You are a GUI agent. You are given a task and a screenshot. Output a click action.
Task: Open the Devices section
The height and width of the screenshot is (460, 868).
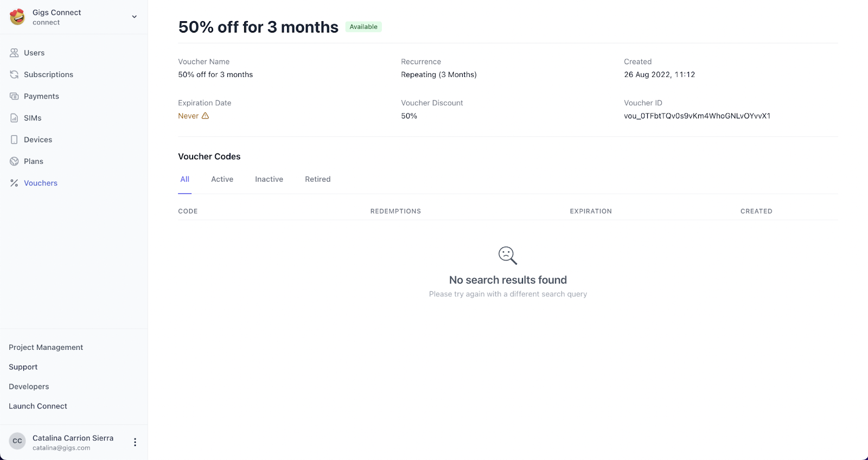coord(38,139)
